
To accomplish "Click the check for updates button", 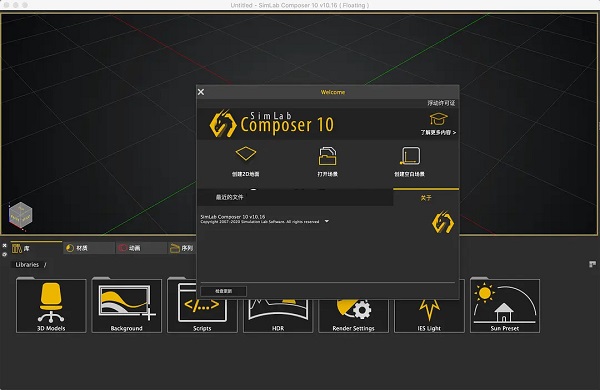I will 223,291.
